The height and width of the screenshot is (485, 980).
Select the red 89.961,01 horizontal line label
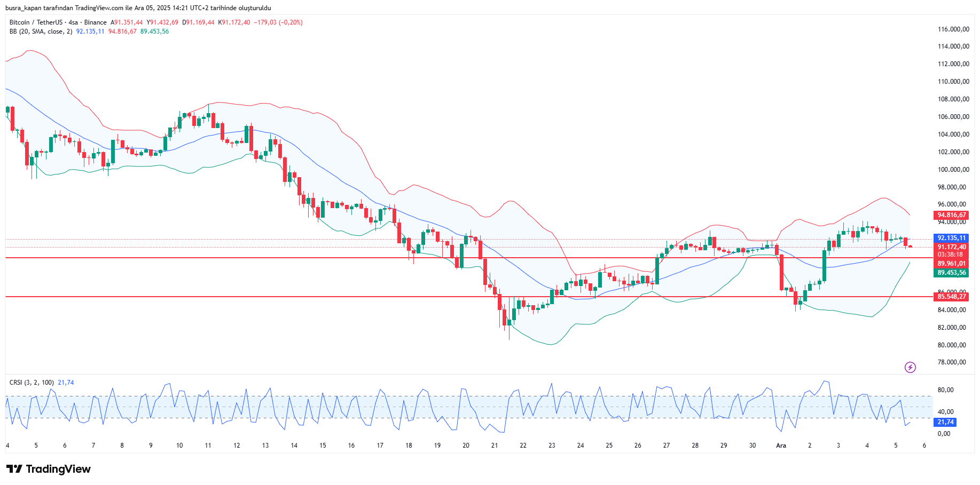tap(951, 264)
